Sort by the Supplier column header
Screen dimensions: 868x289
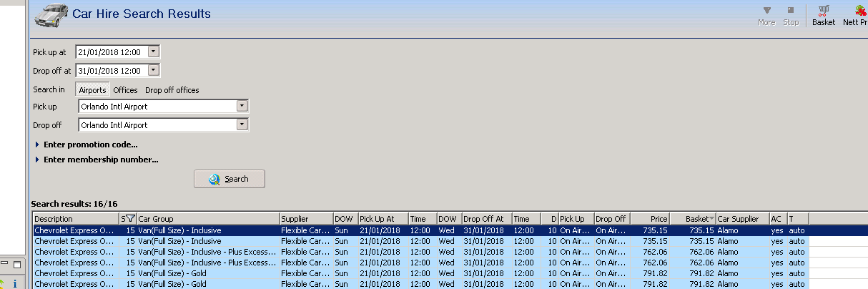click(x=306, y=219)
